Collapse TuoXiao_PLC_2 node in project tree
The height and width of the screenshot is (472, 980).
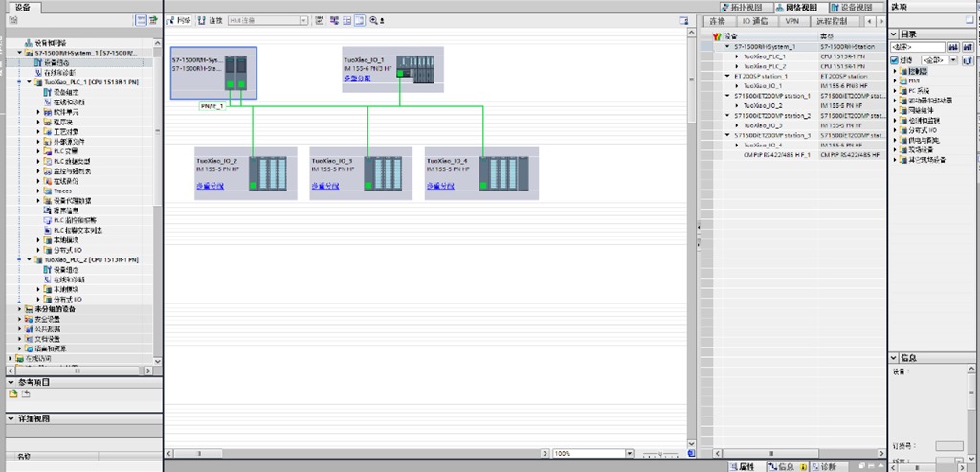coord(29,259)
